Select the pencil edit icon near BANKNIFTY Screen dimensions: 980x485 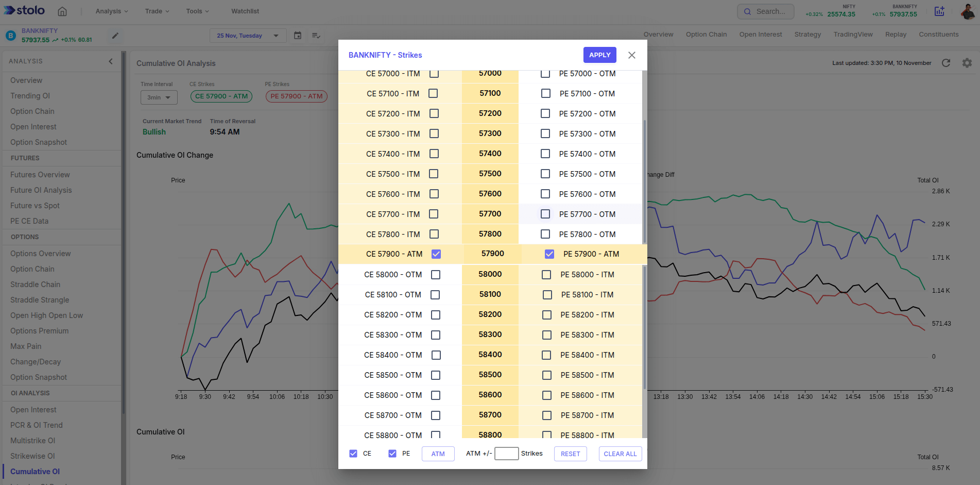tap(115, 35)
